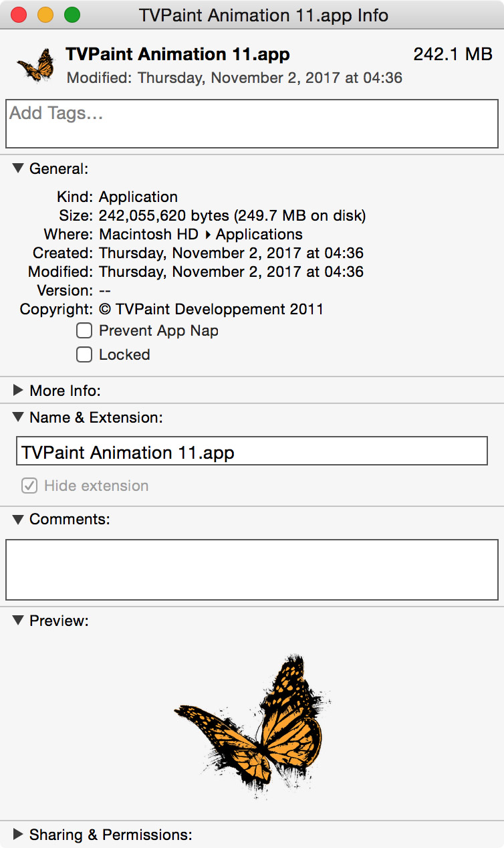Close the Info window with the red button
This screenshot has width=504, height=848.
click(19, 15)
